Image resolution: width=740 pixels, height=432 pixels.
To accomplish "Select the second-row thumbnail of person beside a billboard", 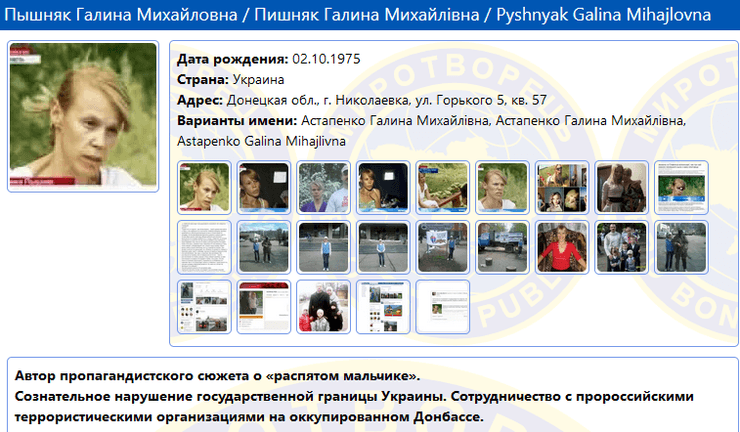I will (443, 247).
